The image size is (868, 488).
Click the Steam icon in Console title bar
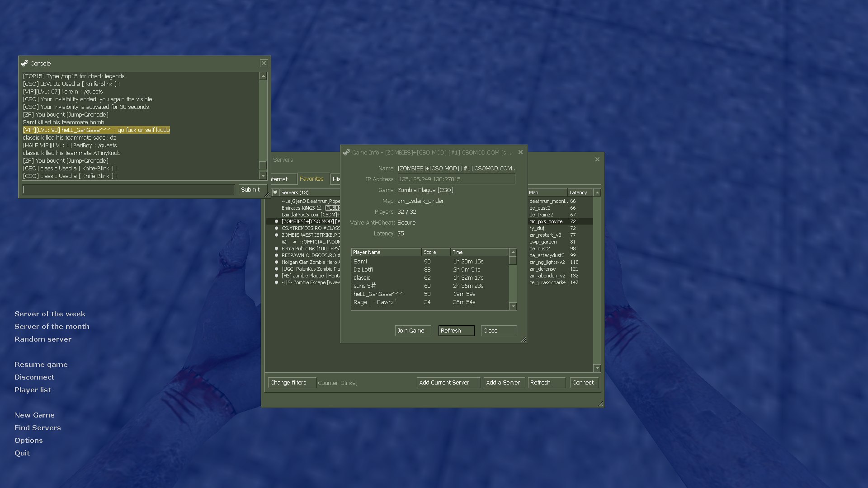tap(25, 64)
